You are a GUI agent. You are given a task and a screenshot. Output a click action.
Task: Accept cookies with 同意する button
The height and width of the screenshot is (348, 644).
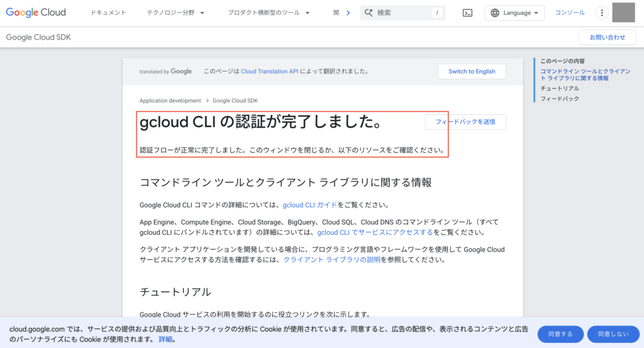(x=560, y=334)
